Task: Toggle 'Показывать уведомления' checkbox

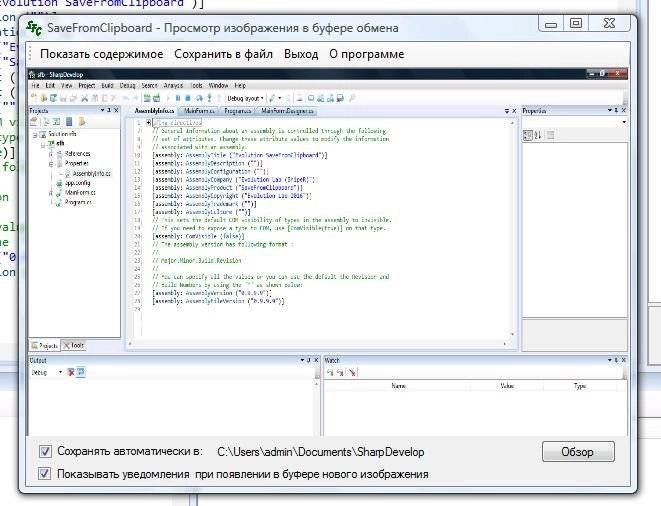Action: tap(45, 473)
